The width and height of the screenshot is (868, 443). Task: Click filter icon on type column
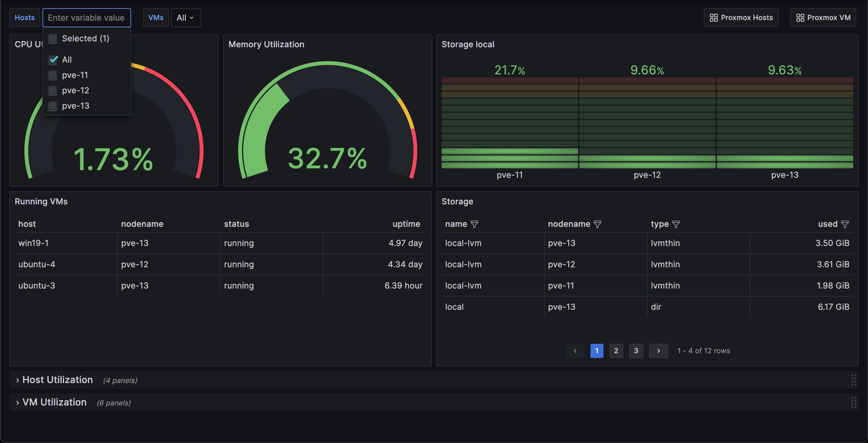coord(676,224)
